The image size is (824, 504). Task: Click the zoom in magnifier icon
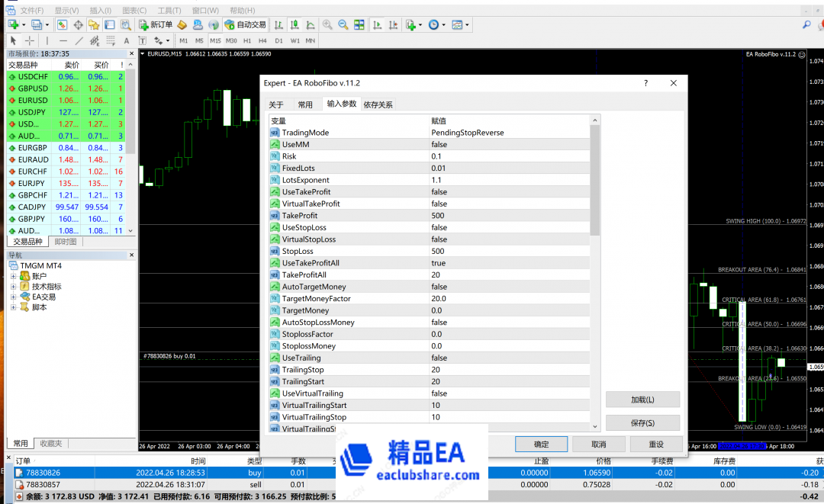tap(327, 24)
